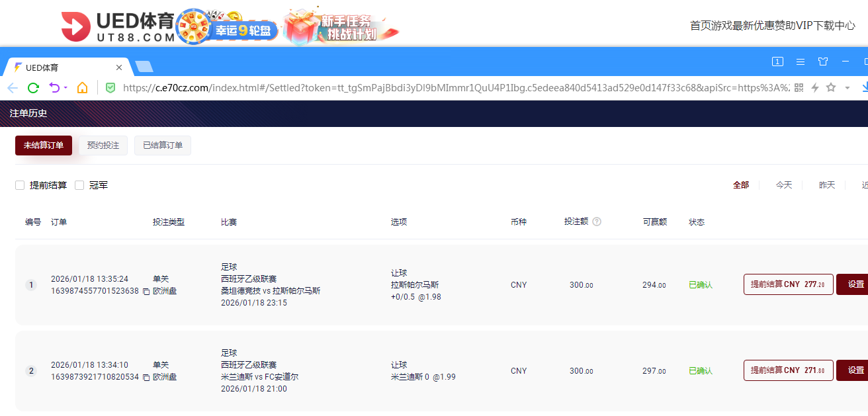Click 提前结算 CNY 277.20 button
Image resolution: width=868 pixels, height=416 pixels.
(x=788, y=284)
